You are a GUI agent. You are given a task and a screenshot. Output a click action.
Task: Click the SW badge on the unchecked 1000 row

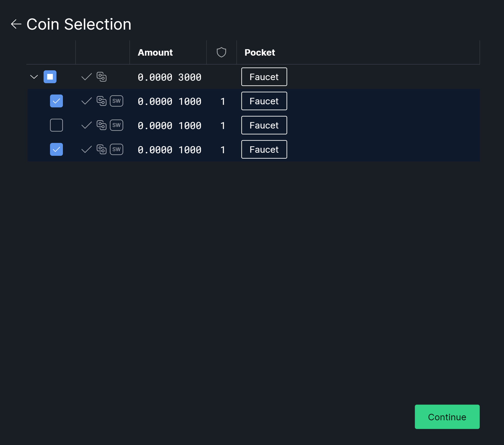tap(117, 125)
